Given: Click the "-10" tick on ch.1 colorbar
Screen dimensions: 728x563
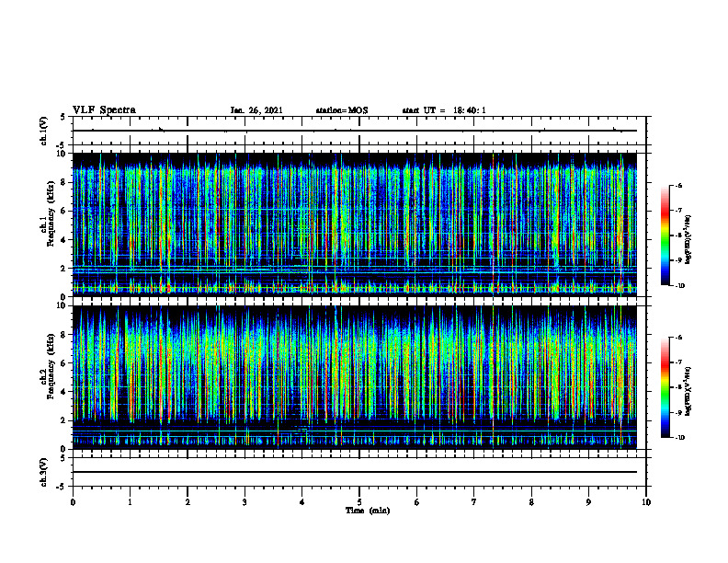Looking at the screenshot, I should (679, 286).
